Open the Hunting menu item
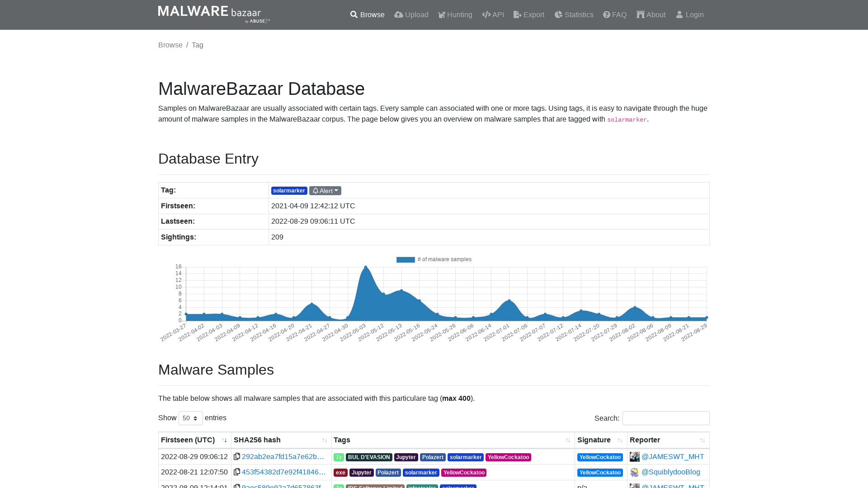 coord(455,15)
